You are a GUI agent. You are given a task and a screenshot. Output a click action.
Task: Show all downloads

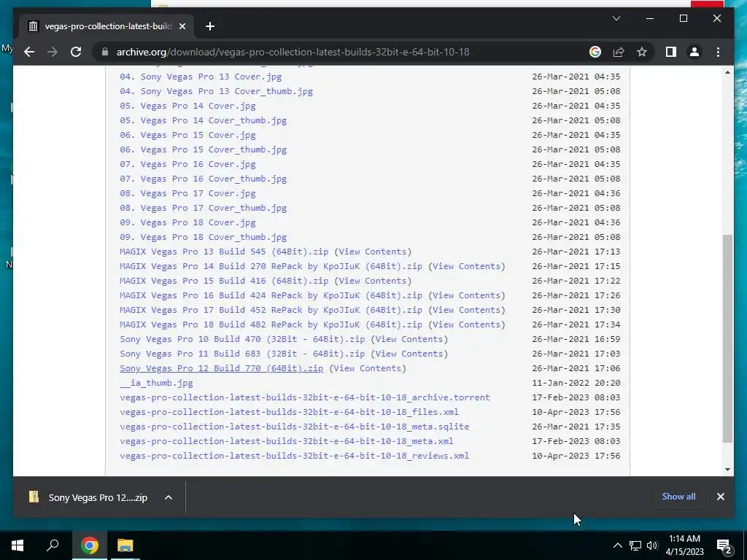678,496
